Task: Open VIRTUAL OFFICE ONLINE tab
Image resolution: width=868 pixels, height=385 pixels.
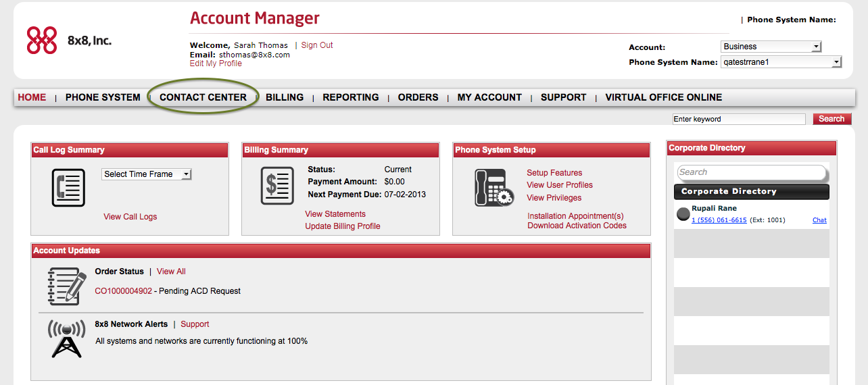Action: tap(664, 97)
